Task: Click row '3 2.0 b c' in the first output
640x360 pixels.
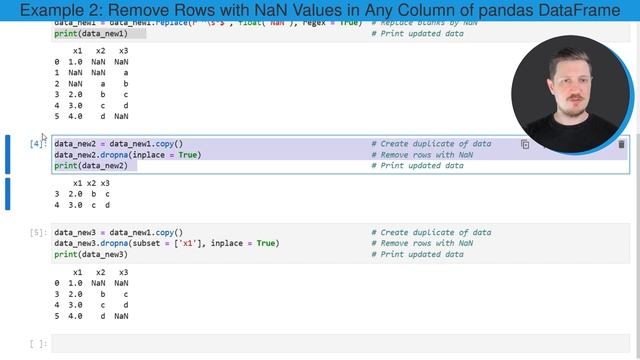Action: coord(91,94)
